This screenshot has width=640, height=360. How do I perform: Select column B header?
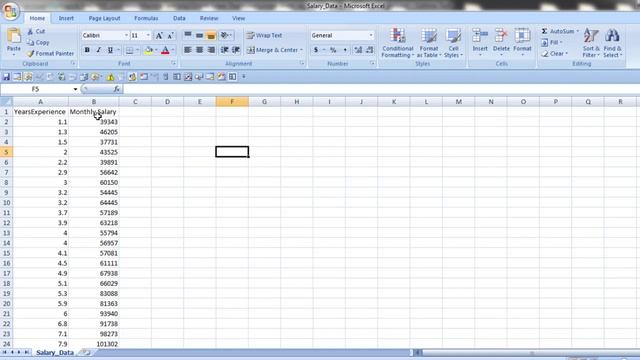pos(94,102)
